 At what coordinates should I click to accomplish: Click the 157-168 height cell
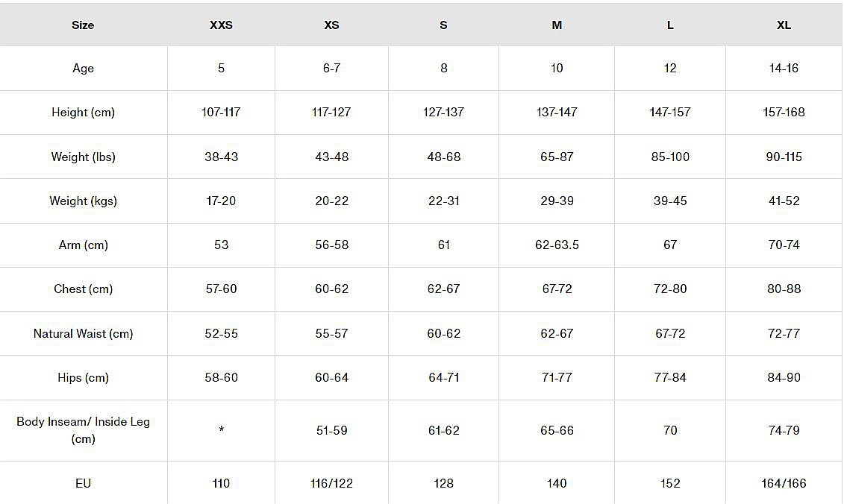[784, 112]
